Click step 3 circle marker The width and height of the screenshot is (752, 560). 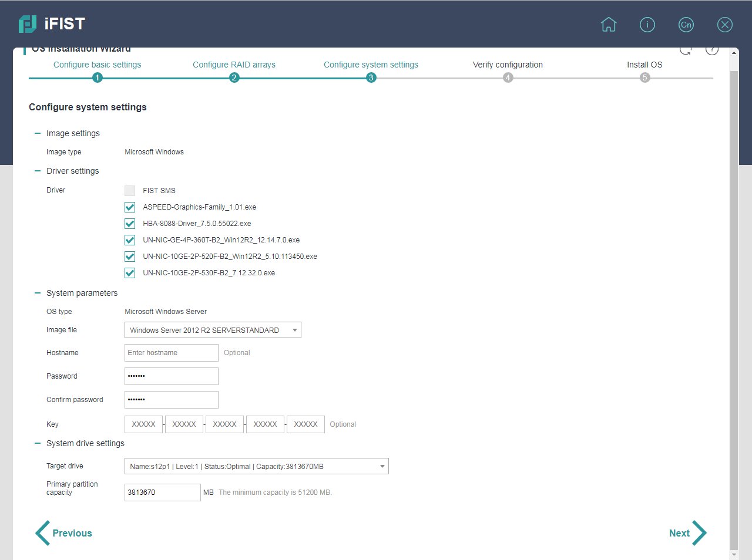tap(371, 77)
